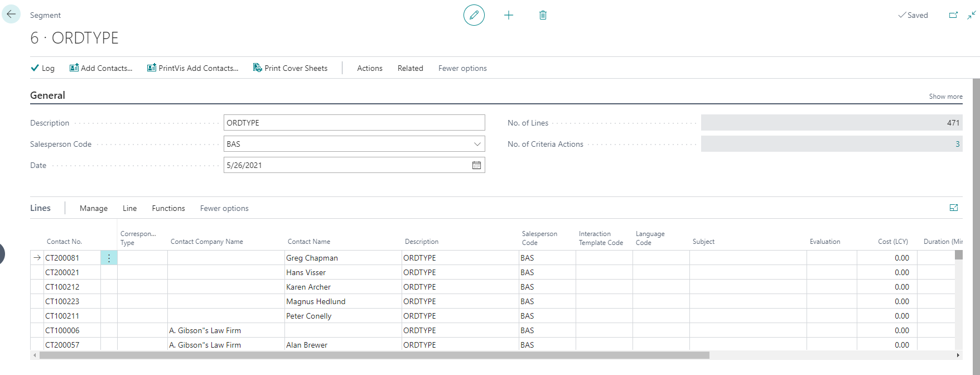Viewport: 980px width, 375px height.
Task: Collapse the page with diagonal arrows icon
Action: coord(972,15)
